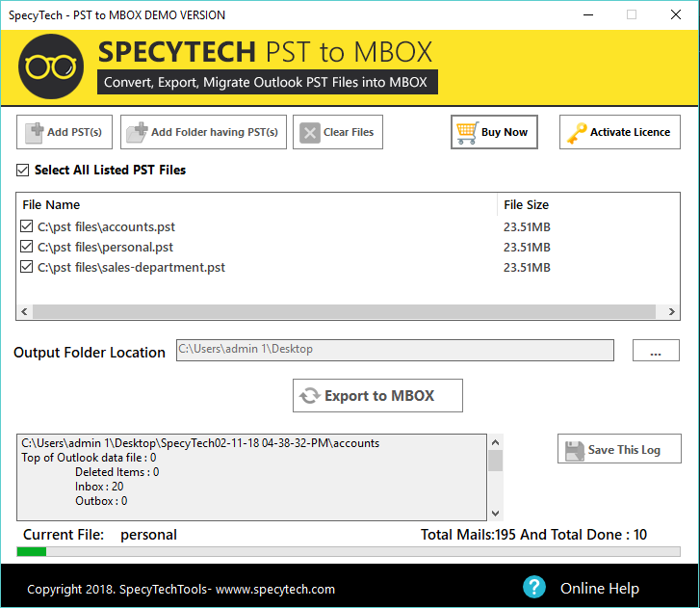Click the Output Folder Location path field
This screenshot has height=608, width=700.
tap(395, 350)
